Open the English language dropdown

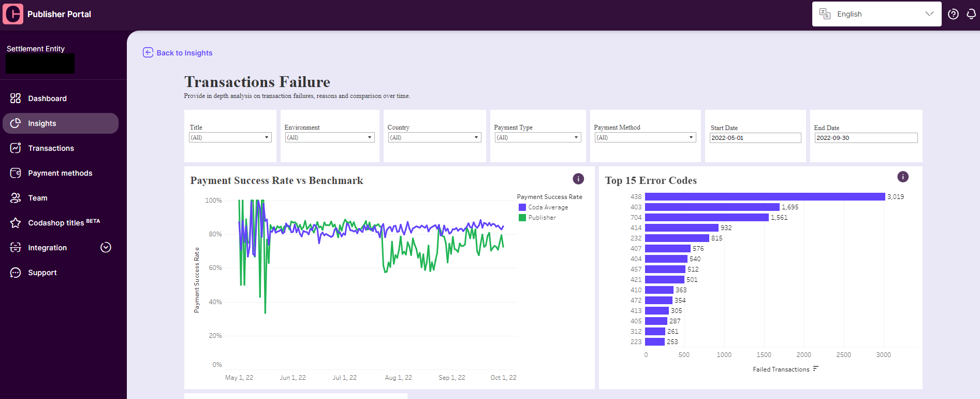876,14
